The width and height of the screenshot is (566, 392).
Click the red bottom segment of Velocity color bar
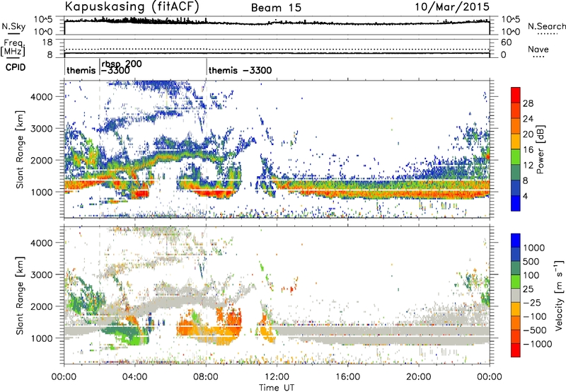(x=516, y=350)
